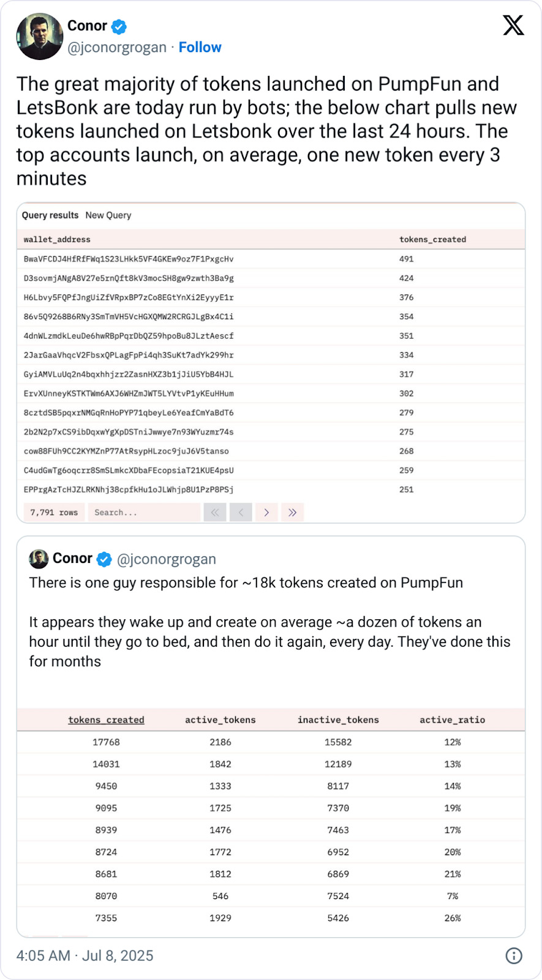542x980 pixels.
Task: Select the Query results tab
Action: [50, 215]
